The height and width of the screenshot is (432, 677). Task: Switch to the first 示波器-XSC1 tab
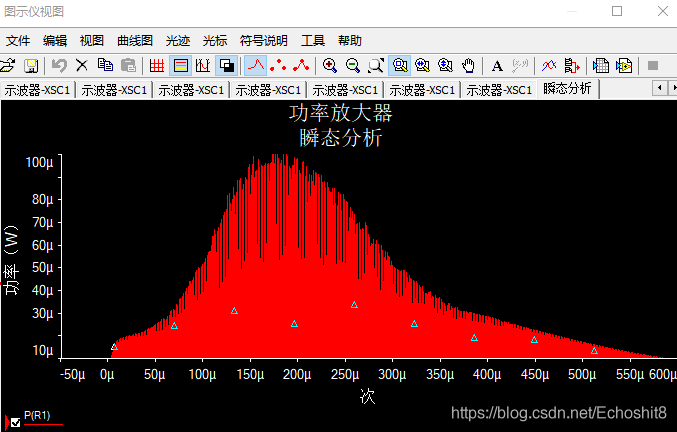click(x=38, y=90)
